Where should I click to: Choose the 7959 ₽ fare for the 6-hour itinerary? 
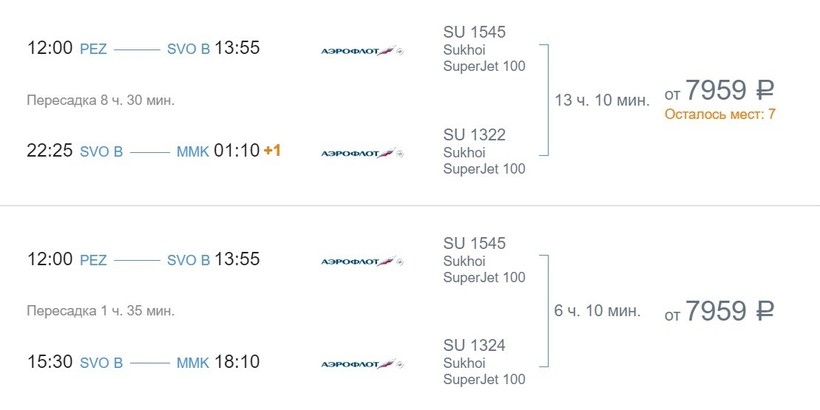(x=720, y=312)
